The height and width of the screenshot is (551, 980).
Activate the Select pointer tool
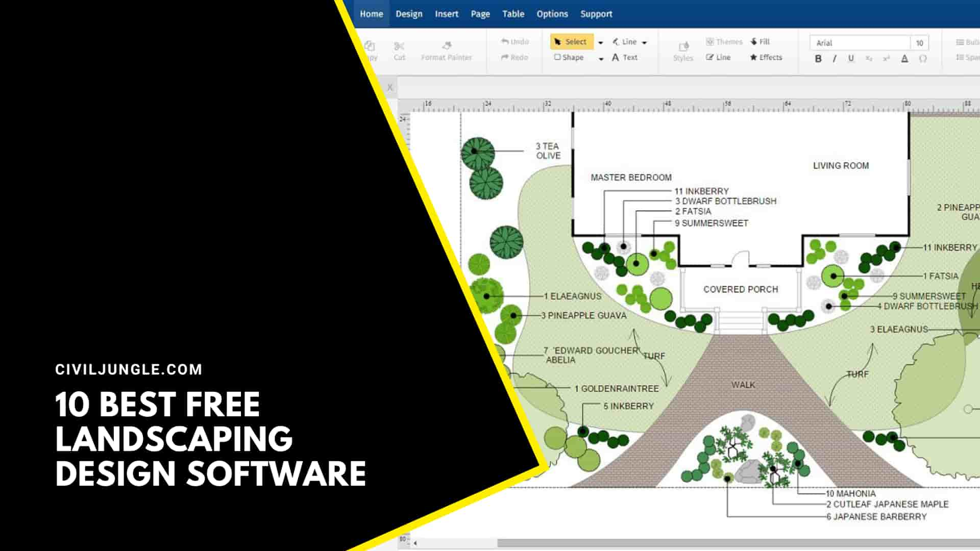[571, 42]
